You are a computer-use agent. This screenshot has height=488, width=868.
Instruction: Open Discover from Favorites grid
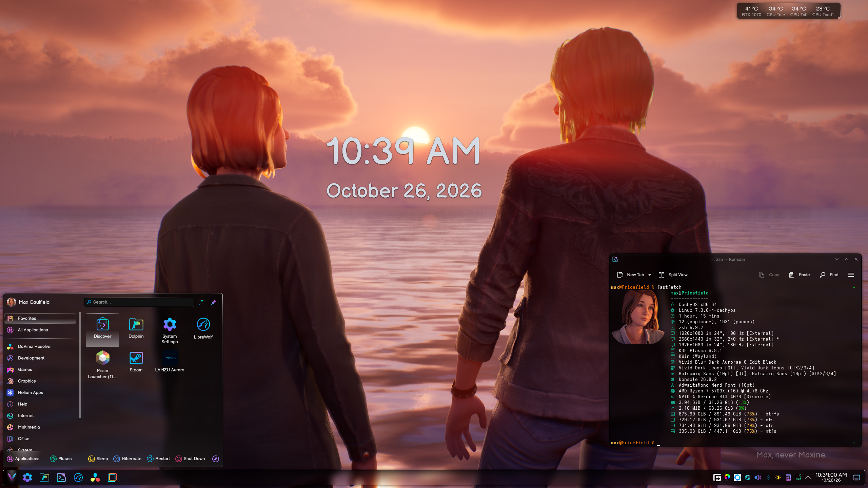point(102,329)
